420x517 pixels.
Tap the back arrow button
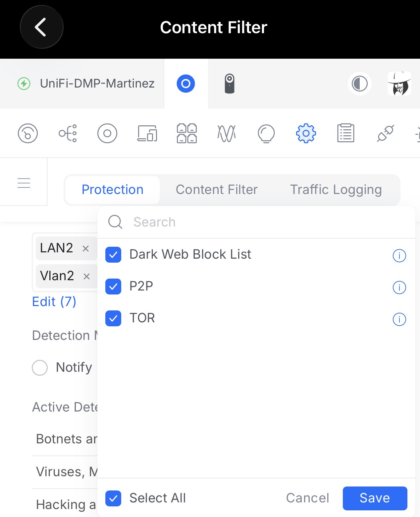click(x=41, y=27)
